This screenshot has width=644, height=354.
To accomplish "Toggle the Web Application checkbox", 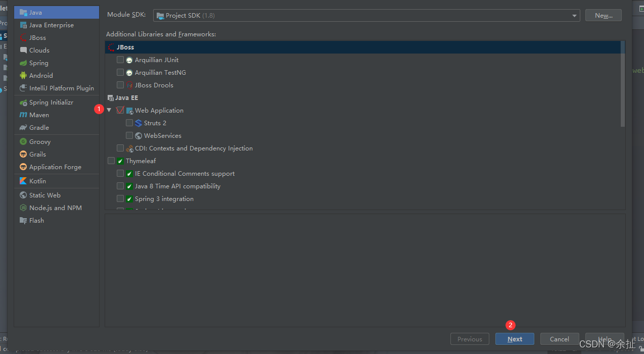I will 120,110.
